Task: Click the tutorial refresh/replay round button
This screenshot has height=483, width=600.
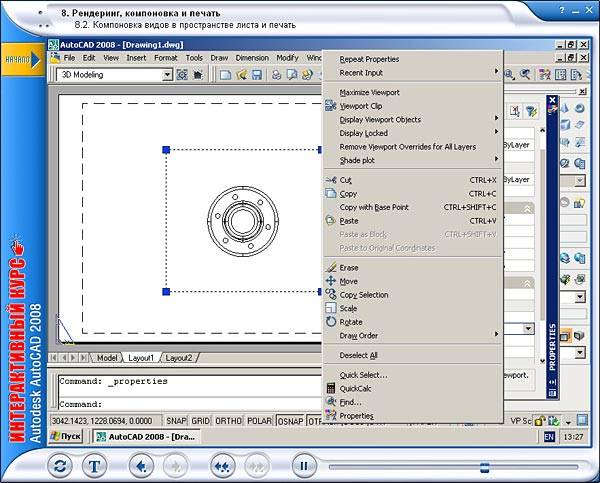Action: [60, 466]
